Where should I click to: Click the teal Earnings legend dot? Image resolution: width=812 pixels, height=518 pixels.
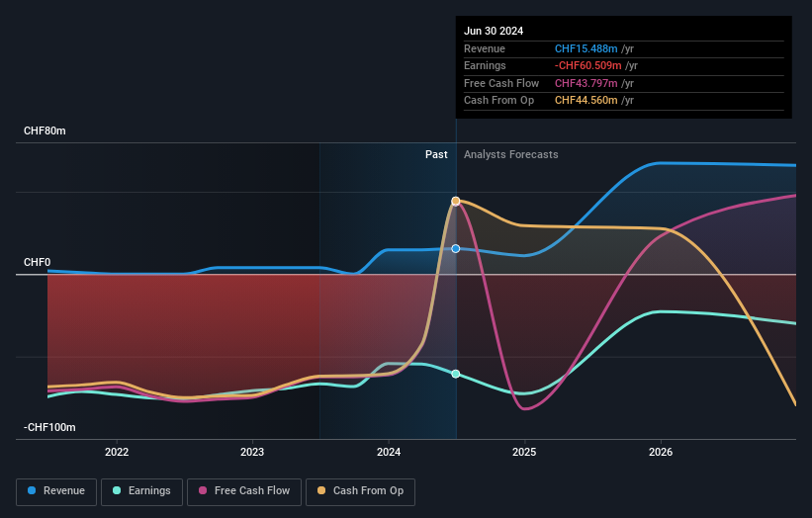click(x=117, y=490)
